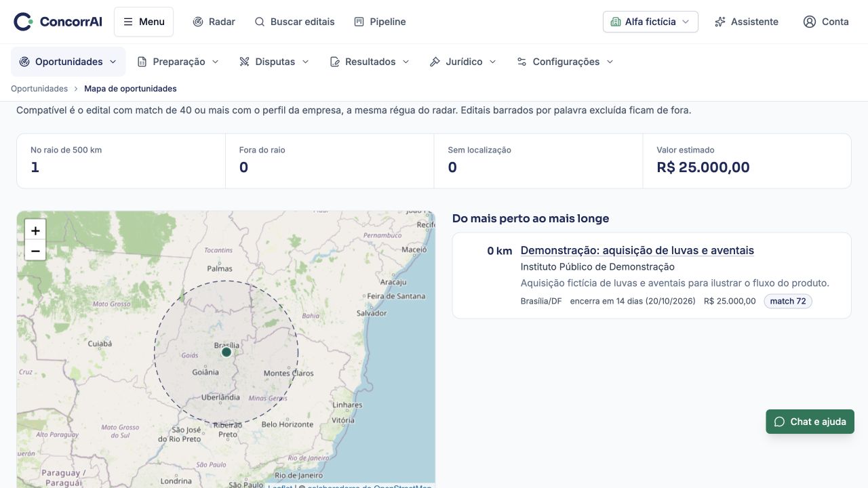The image size is (868, 488).
Task: Click the 'match 72' badge
Action: point(788,301)
